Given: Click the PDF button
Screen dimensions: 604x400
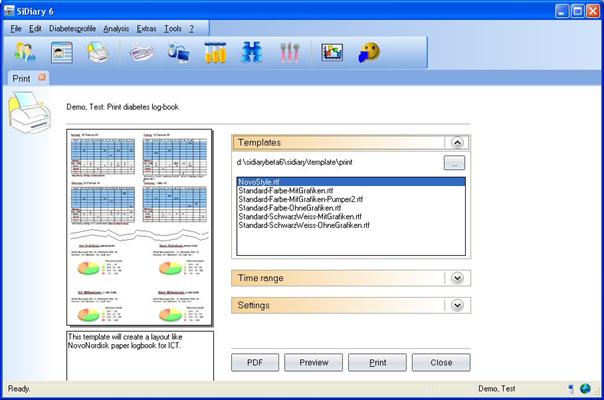Looking at the screenshot, I should [255, 362].
